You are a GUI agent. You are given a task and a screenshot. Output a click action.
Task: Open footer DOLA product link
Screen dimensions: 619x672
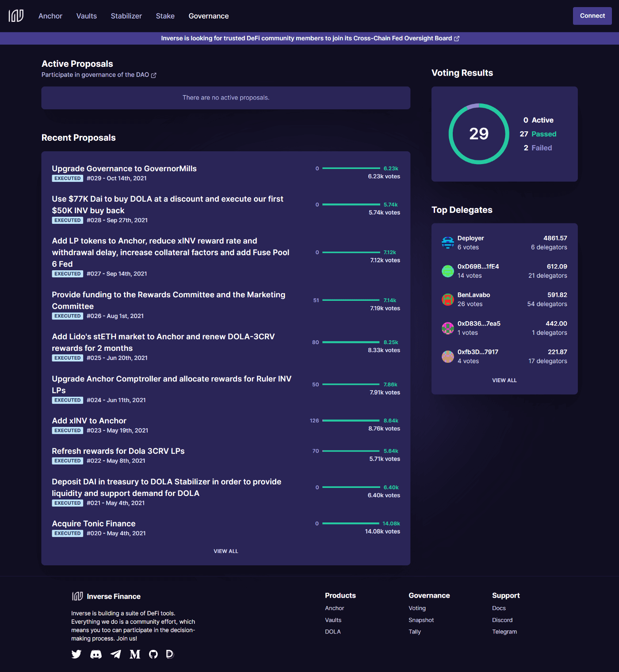(x=333, y=632)
